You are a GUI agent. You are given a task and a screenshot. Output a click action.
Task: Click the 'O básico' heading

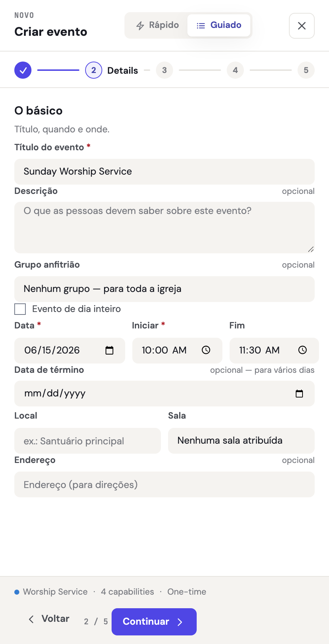[39, 111]
